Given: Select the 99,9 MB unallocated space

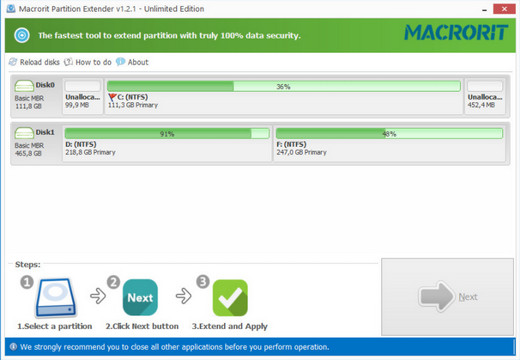Looking at the screenshot, I should click(x=83, y=95).
